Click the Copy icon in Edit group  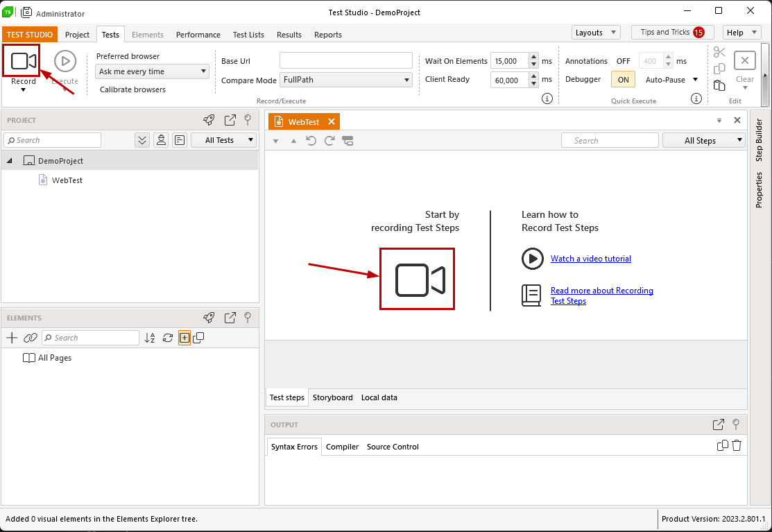719,69
